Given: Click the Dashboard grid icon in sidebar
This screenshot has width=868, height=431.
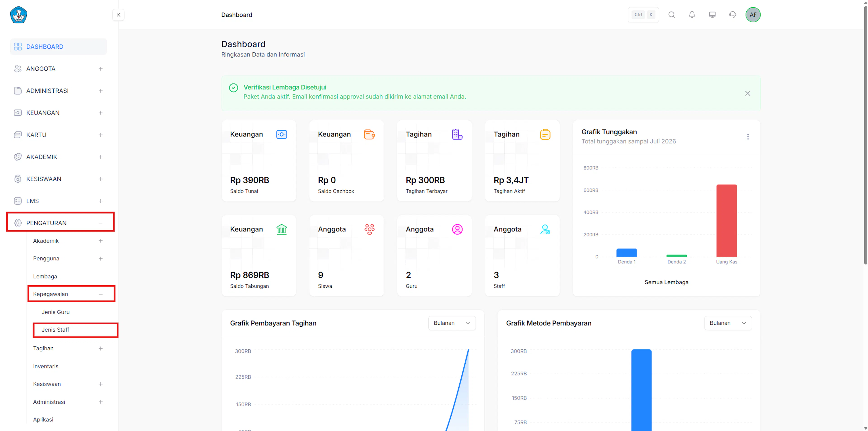Looking at the screenshot, I should 18,47.
